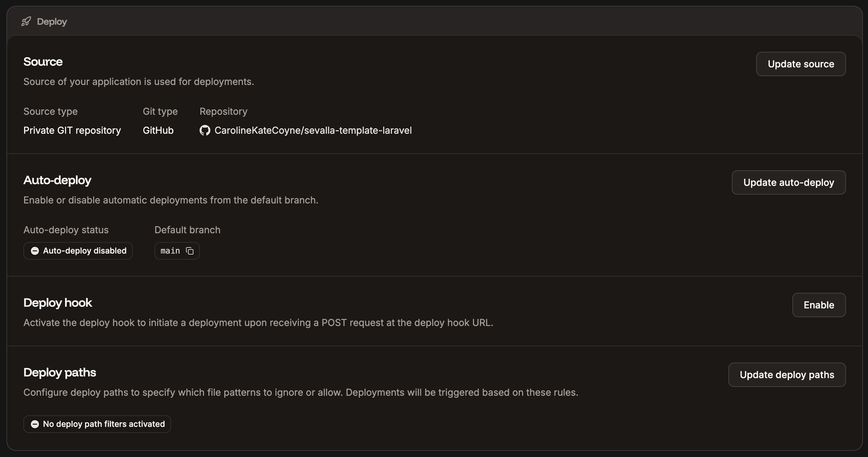Select the main branch chip
The image size is (868, 457).
pos(177,251)
